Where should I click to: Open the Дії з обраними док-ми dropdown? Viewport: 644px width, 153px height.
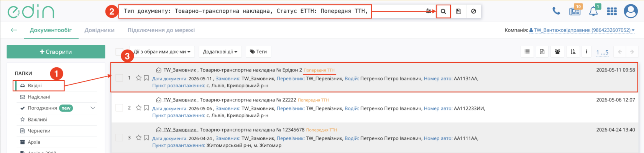pos(162,52)
